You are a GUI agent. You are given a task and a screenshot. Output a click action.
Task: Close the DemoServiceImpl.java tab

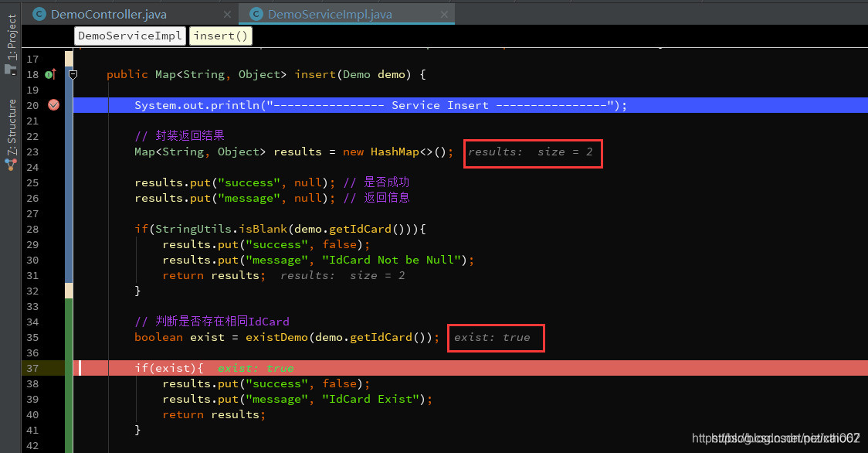click(444, 15)
